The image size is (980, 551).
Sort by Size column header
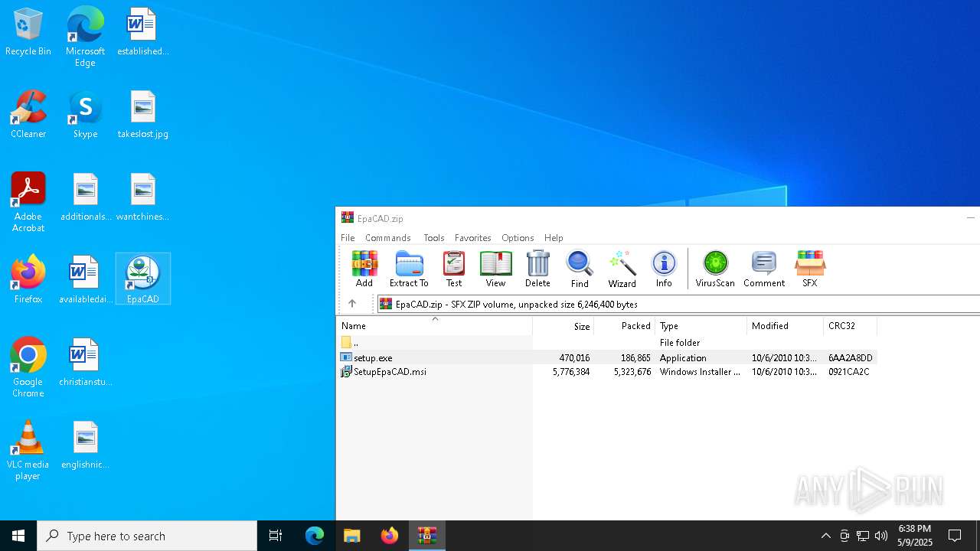tap(563, 326)
